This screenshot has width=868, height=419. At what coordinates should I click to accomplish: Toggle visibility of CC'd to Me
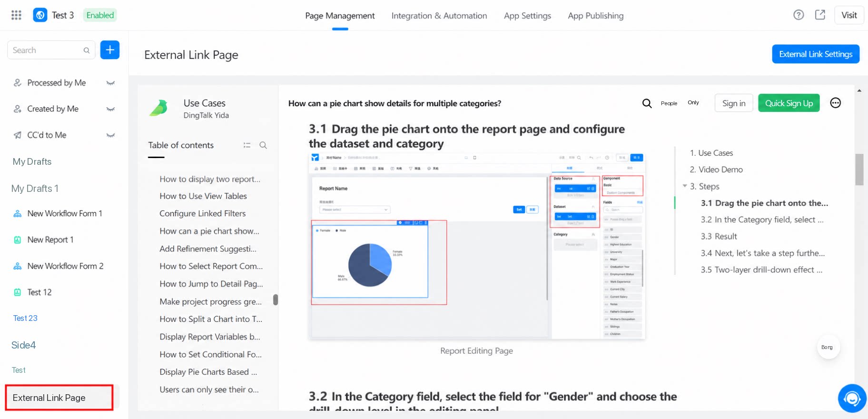click(110, 135)
